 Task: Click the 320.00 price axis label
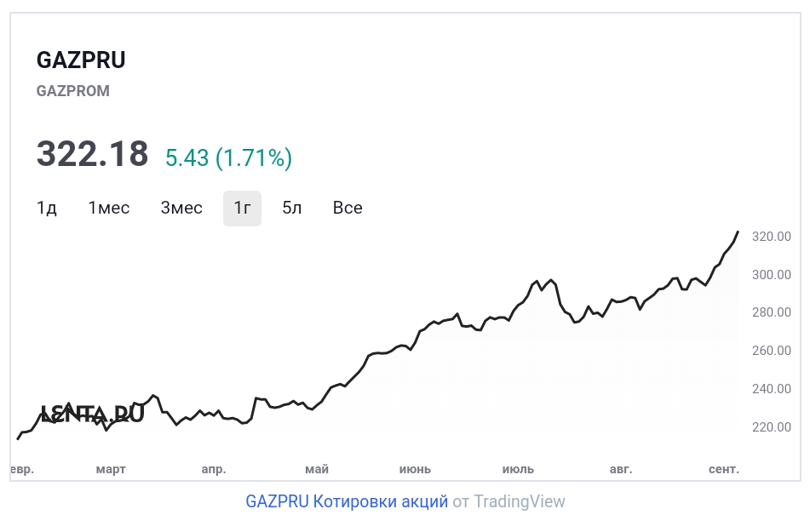(772, 237)
